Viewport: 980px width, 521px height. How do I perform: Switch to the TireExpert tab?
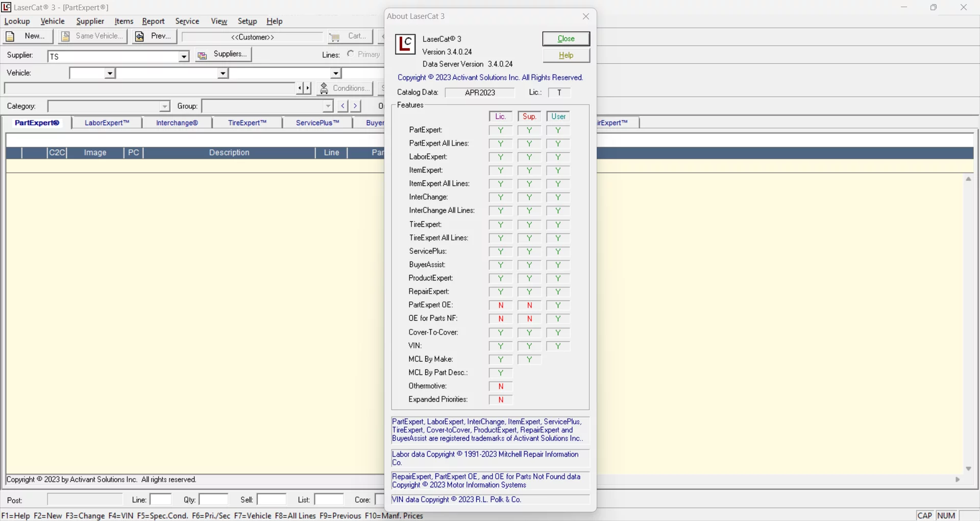(x=247, y=123)
